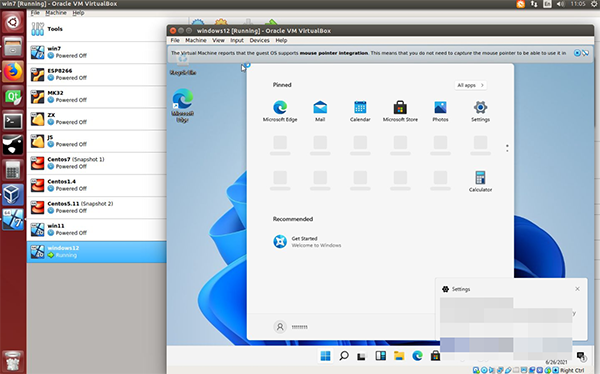This screenshot has width=600, height=374.
Task: Select the Recycle Bin on the guest desktop
Action: tap(183, 64)
